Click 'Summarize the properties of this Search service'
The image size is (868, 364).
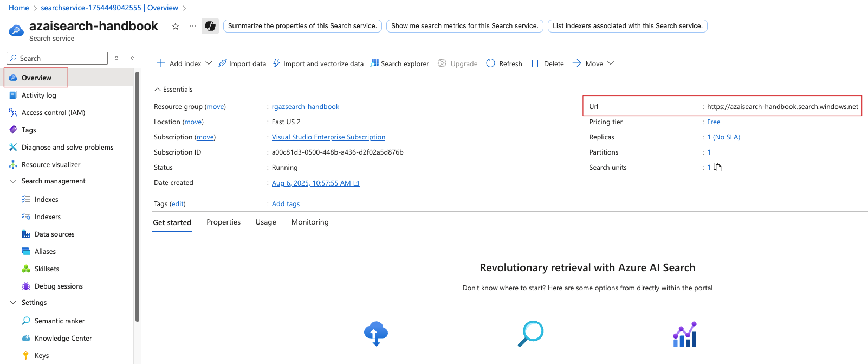pyautogui.click(x=302, y=26)
